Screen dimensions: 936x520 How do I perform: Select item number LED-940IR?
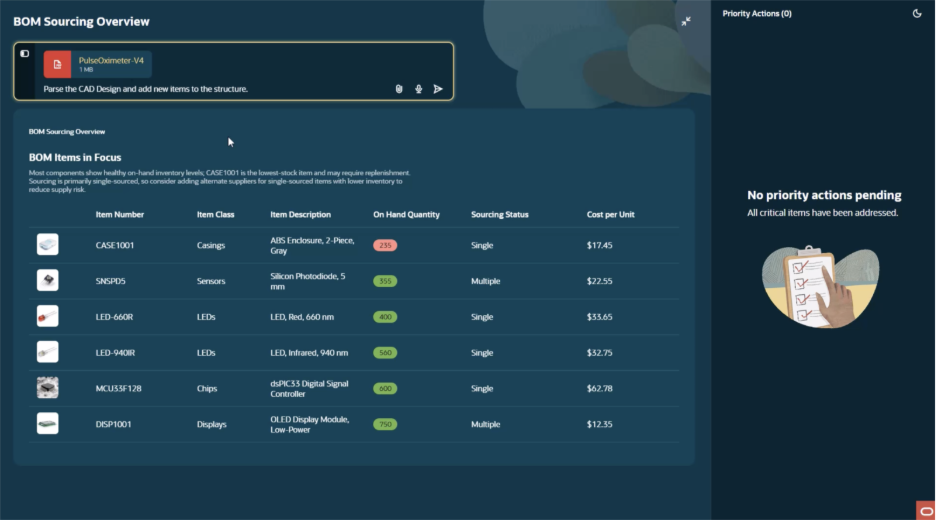(x=115, y=353)
